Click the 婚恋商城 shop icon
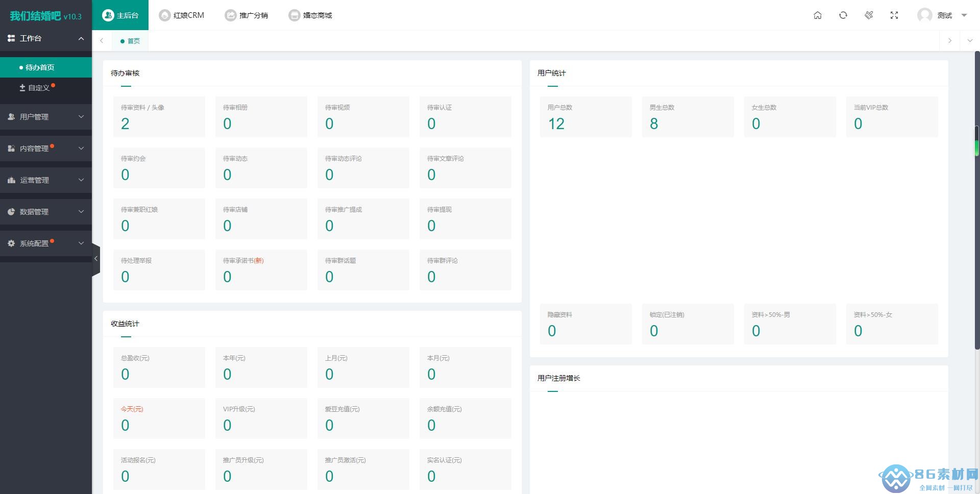 pos(294,15)
